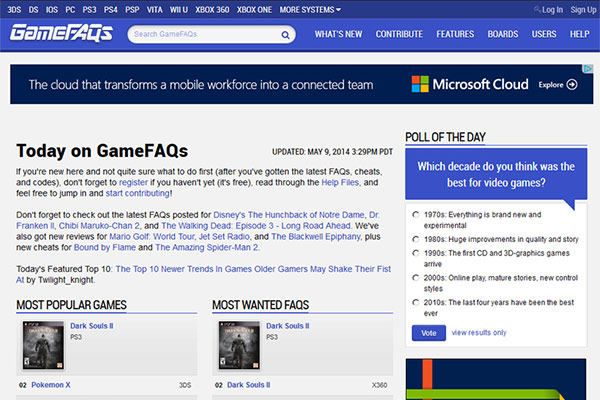600x400 pixels.
Task: Open the Bound by Flame link
Action: pyautogui.click(x=105, y=247)
